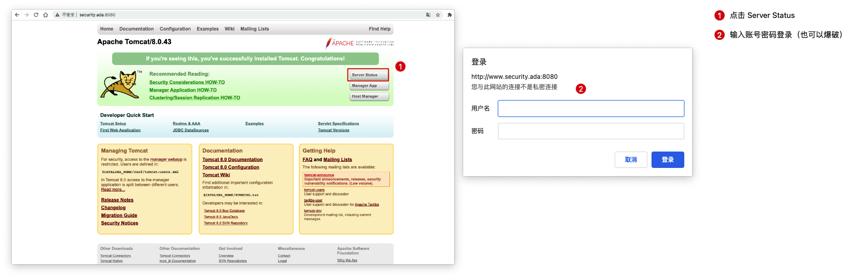Screen dimensions: 868x278
Task: Open the Wiki nav item
Action: pyautogui.click(x=229, y=29)
